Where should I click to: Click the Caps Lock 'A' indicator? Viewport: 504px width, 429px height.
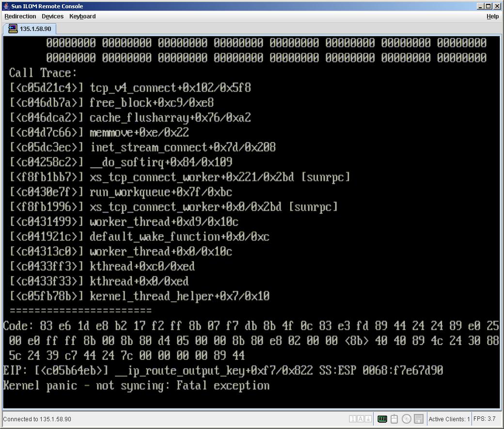361,419
